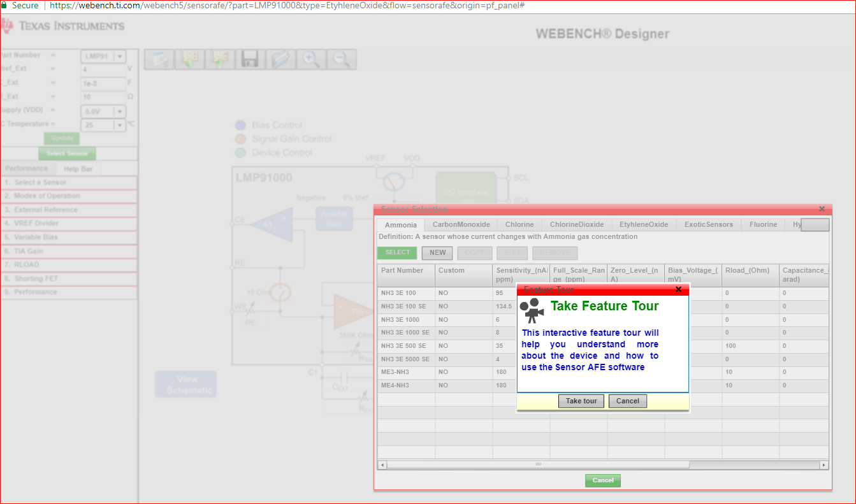
Task: Click the zoom out magnifier icon
Action: [341, 59]
